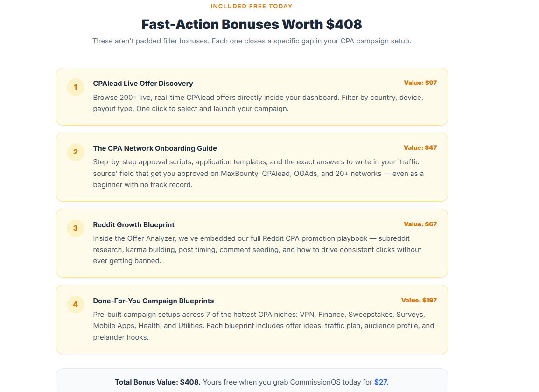
Task: Click The CPA Network Onboarding Guide title
Action: click(155, 148)
